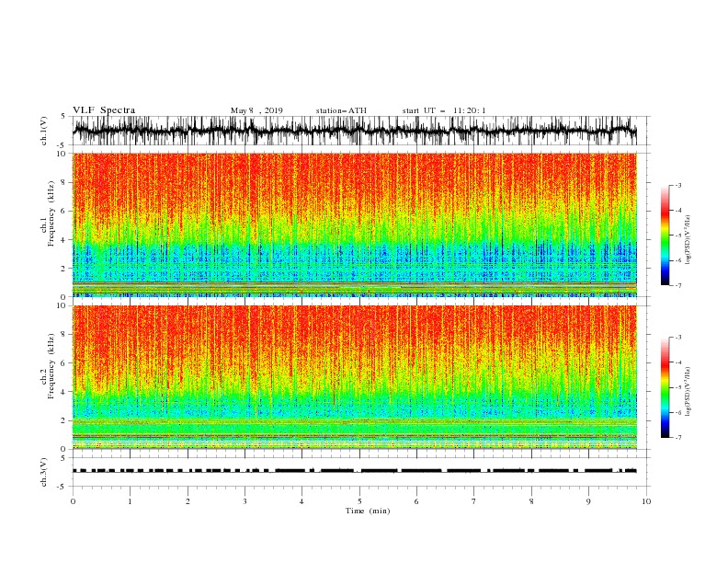Image resolution: width=728 pixels, height=563 pixels.
Task: Click the "10" frequency tick of ch.1 spectrogram
Action: pyautogui.click(x=63, y=154)
